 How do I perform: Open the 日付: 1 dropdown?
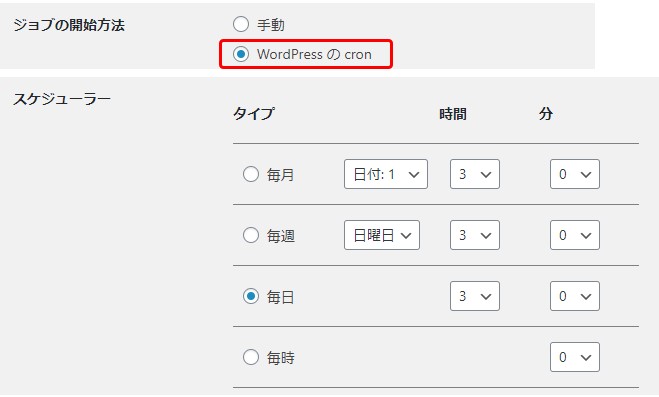pyautogui.click(x=386, y=174)
